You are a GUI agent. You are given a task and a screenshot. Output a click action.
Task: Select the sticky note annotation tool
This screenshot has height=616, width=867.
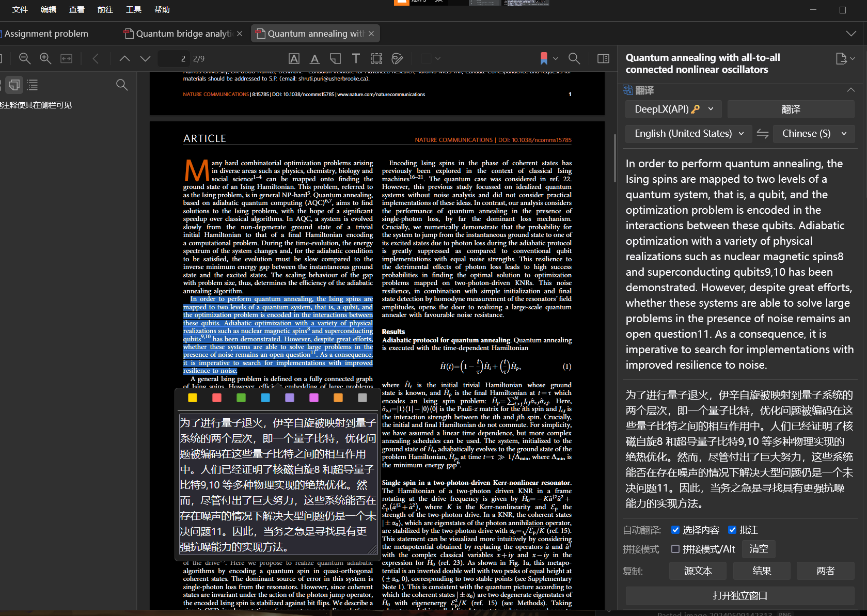tap(335, 58)
